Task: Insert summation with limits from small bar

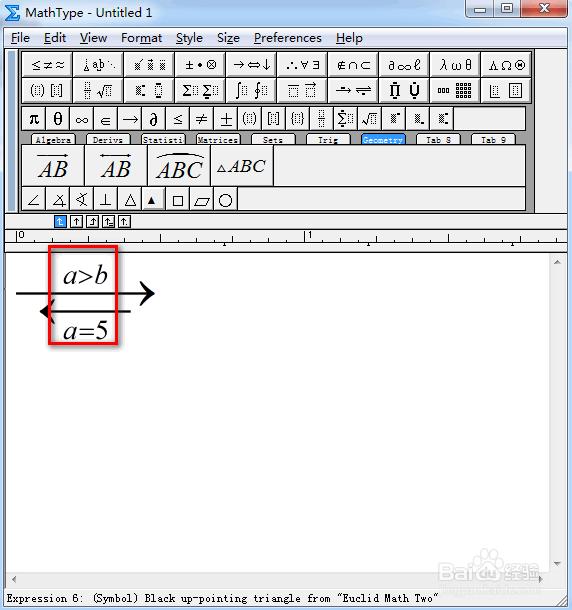Action: [345, 119]
